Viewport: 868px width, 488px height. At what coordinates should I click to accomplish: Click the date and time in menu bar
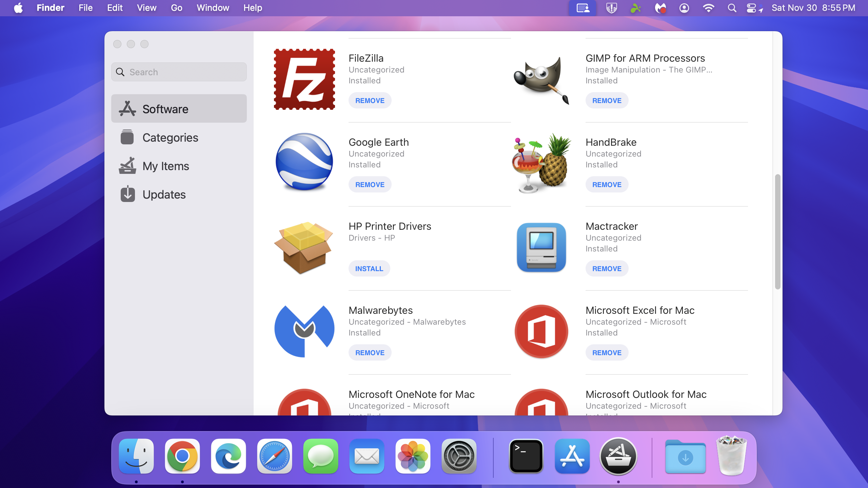813,8
